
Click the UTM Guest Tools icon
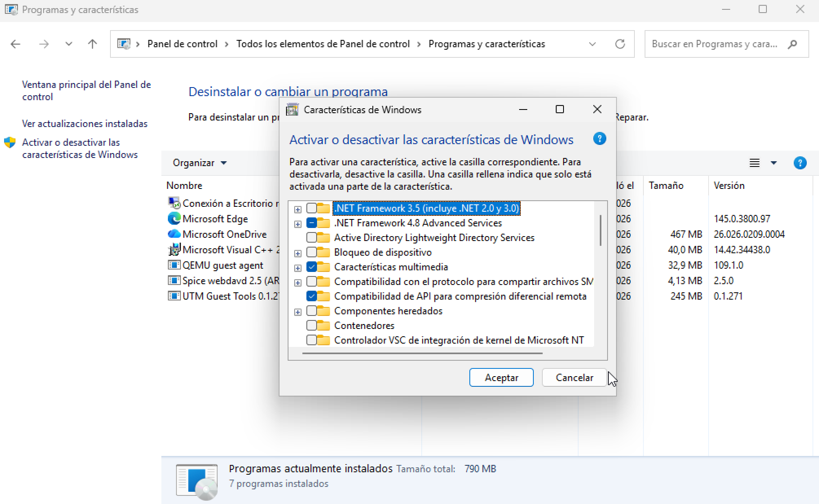pos(174,296)
